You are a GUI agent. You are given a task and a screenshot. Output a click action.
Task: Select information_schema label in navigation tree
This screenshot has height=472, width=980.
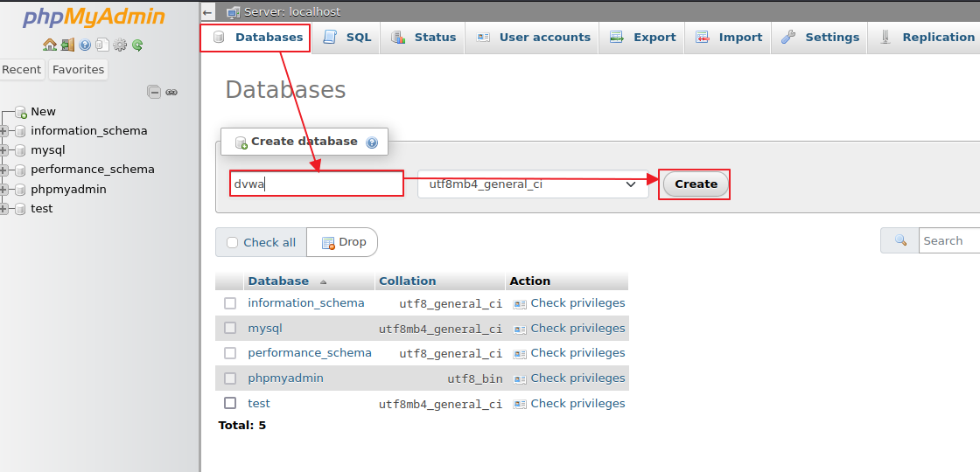coord(88,131)
